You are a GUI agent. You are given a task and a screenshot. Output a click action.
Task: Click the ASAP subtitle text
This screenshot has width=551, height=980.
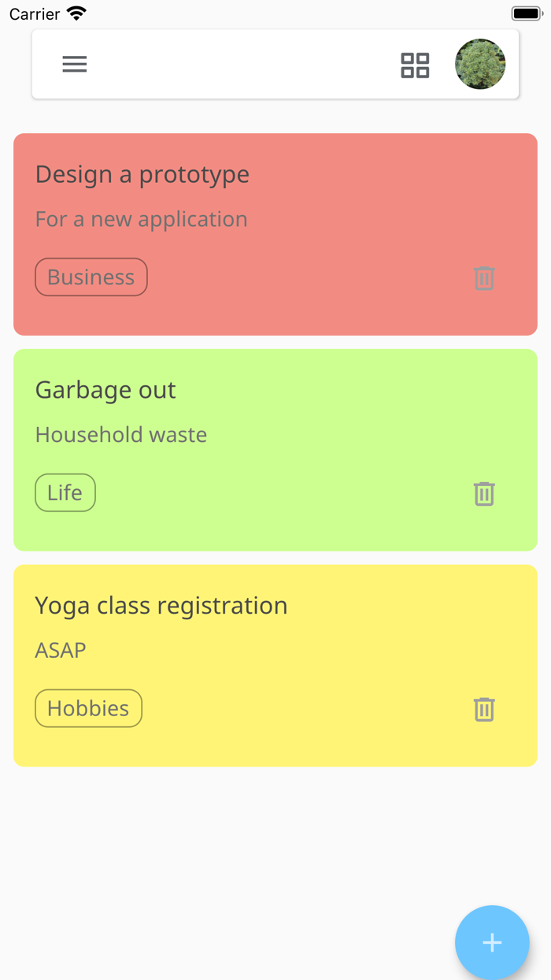pyautogui.click(x=61, y=650)
